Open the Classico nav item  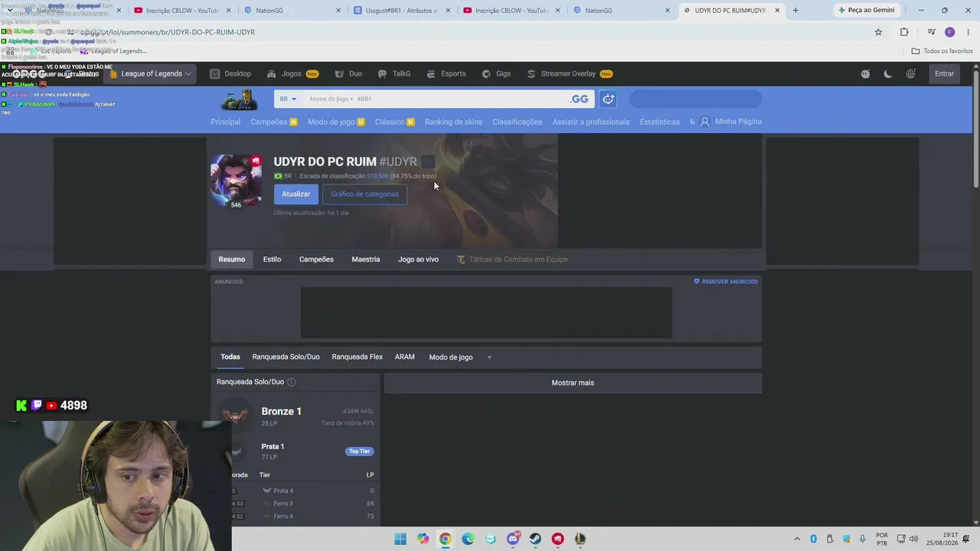(x=394, y=122)
